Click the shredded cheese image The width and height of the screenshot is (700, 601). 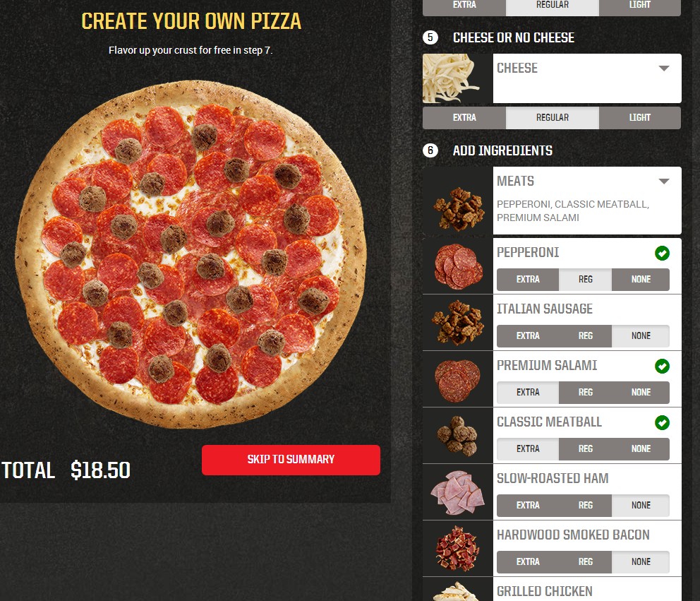point(451,78)
